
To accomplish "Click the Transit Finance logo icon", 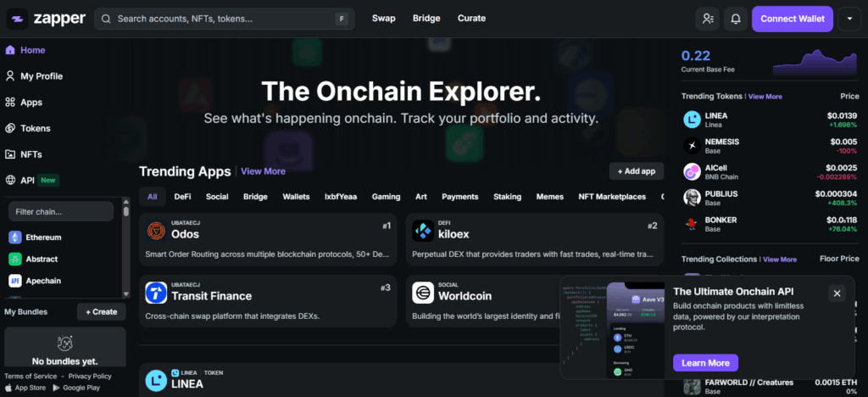I will tap(156, 293).
